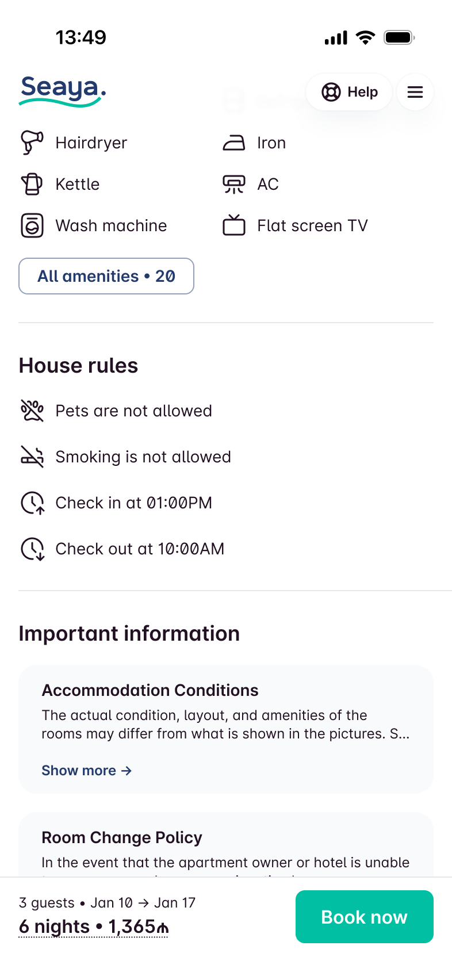Open the Help support button

(x=349, y=92)
